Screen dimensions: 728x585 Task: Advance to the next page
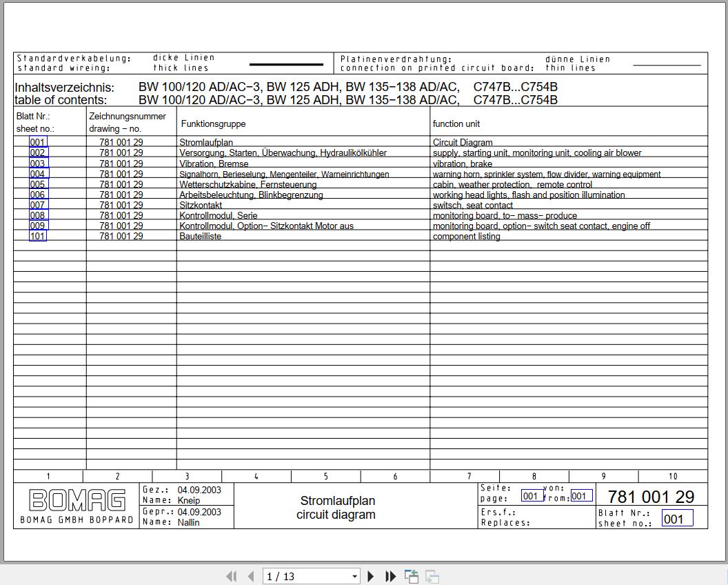pos(371,576)
